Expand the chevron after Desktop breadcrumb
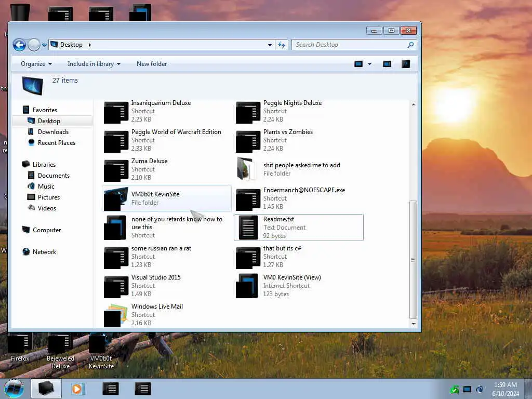Screen dimensions: 532x399 pyautogui.click(x=89, y=45)
